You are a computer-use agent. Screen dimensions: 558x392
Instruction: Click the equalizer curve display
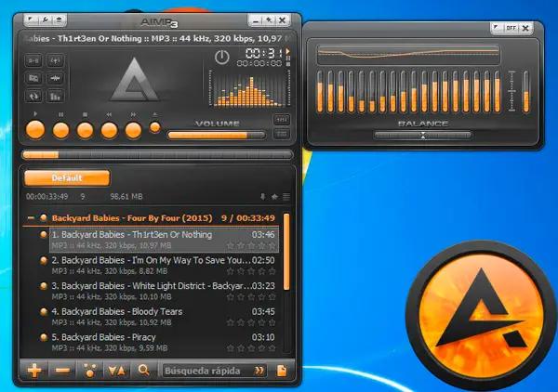pos(408,55)
